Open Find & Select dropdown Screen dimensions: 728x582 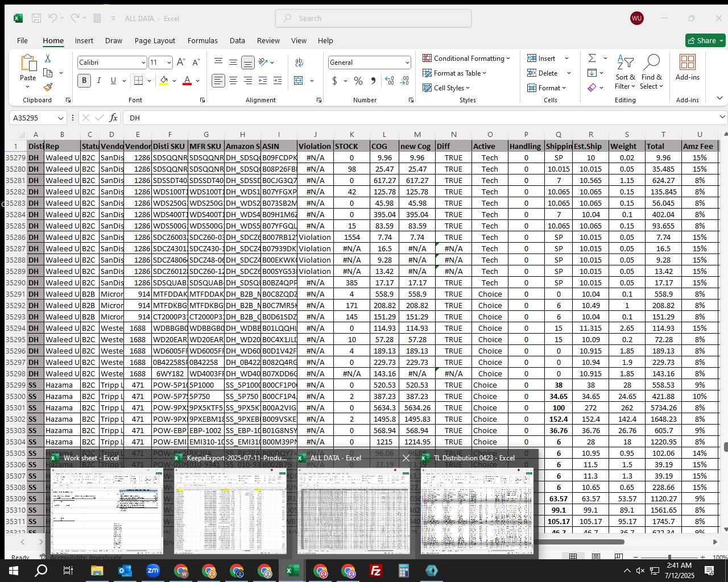(x=651, y=72)
